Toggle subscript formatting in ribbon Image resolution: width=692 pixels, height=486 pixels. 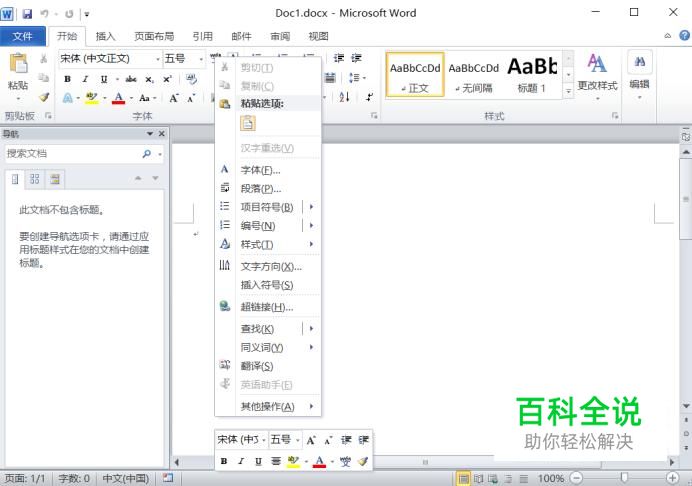pyautogui.click(x=150, y=79)
